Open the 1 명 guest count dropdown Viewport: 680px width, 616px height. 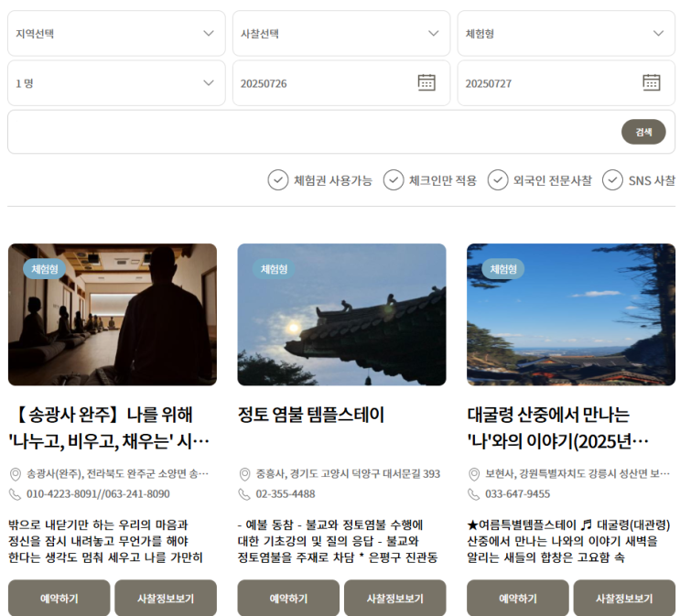coord(116,83)
